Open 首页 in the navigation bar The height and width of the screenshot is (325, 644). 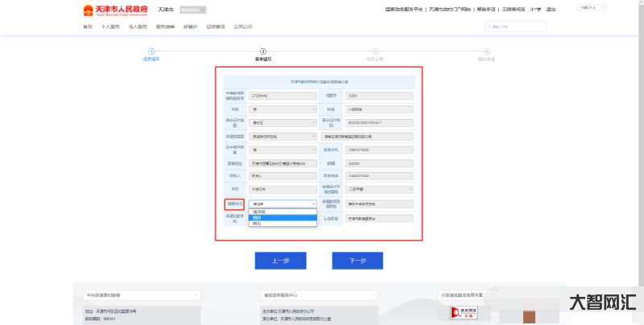[x=88, y=27]
